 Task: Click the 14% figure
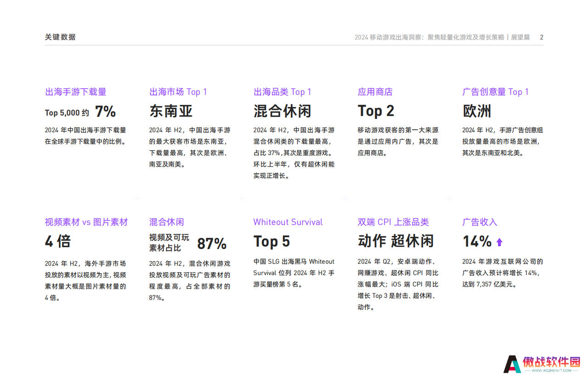click(x=477, y=241)
